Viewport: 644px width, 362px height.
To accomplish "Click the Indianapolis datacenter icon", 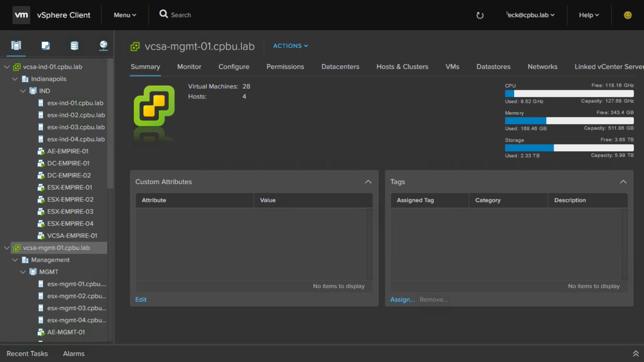I will (x=25, y=79).
